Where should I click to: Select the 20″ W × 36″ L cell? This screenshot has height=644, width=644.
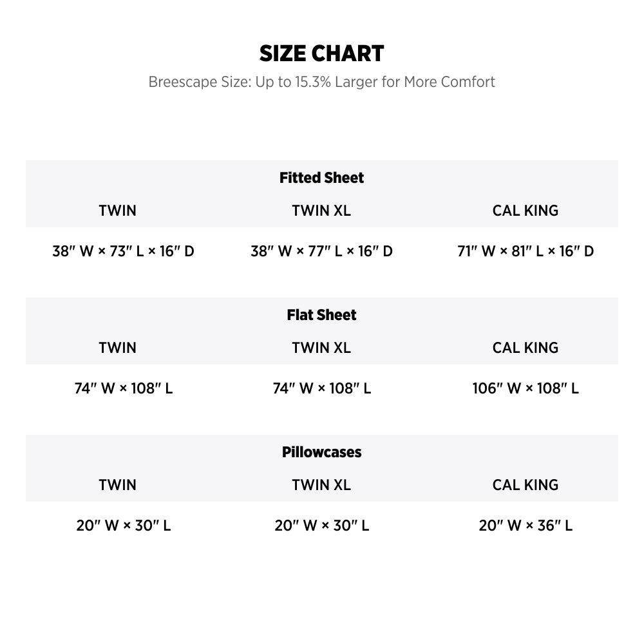[526, 526]
